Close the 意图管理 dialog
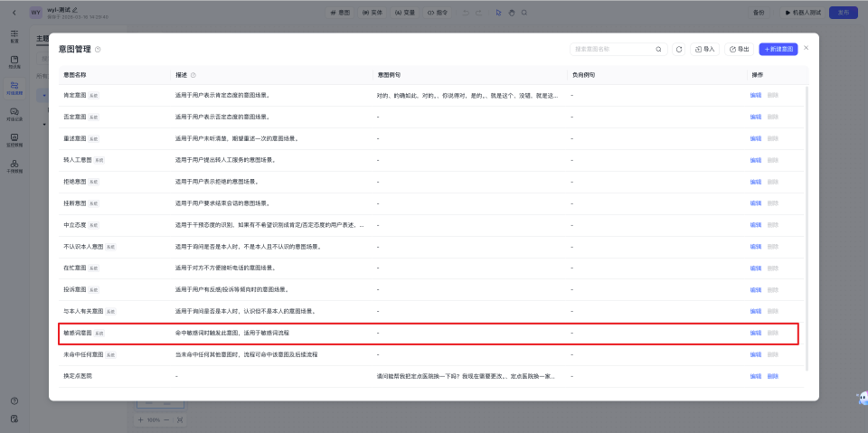Image resolution: width=868 pixels, height=433 pixels. point(807,47)
